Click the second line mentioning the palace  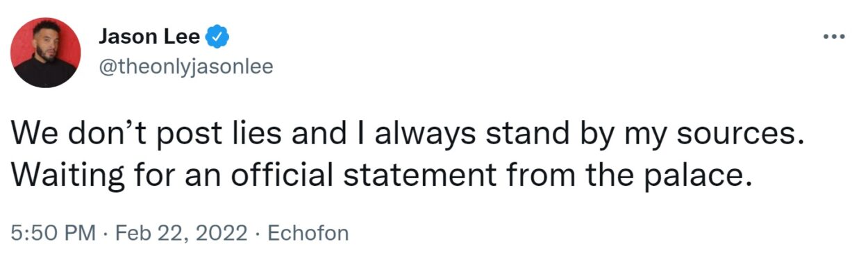click(x=382, y=176)
